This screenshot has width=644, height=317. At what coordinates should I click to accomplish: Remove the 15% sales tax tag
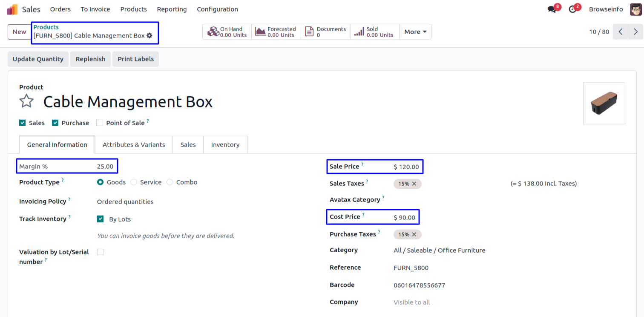coord(414,184)
